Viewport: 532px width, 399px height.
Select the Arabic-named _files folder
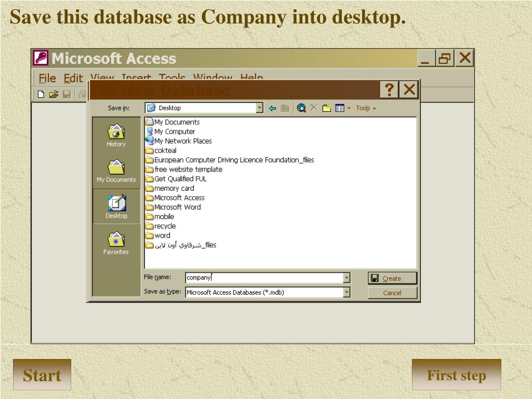click(x=181, y=245)
